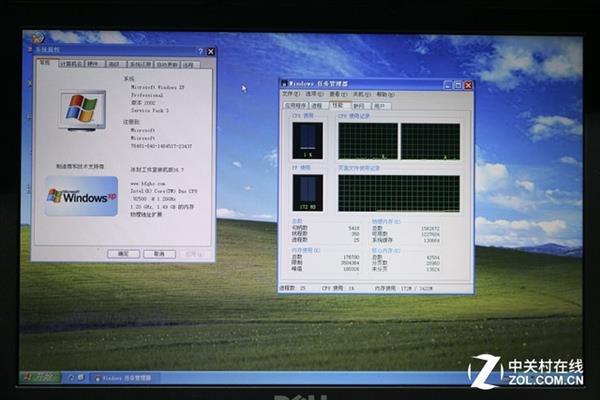Click the CPU usage gauge
600x400 pixels.
(308, 142)
